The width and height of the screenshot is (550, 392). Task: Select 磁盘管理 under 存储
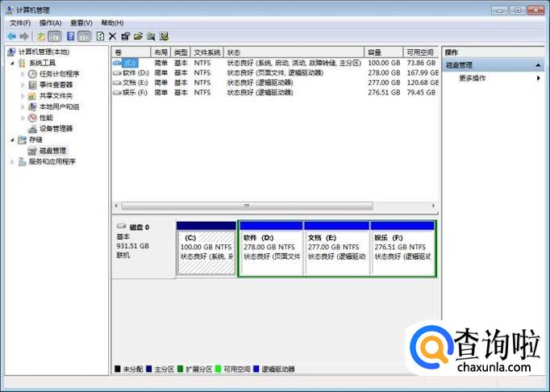(x=47, y=151)
